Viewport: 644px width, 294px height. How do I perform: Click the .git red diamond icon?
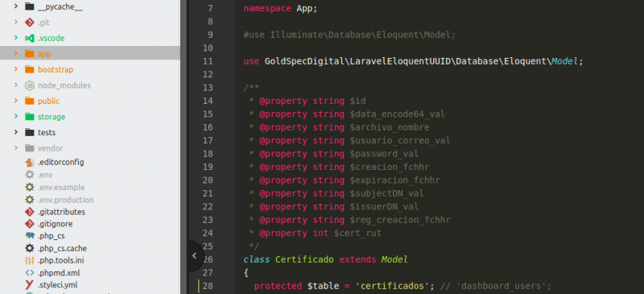pyautogui.click(x=29, y=23)
